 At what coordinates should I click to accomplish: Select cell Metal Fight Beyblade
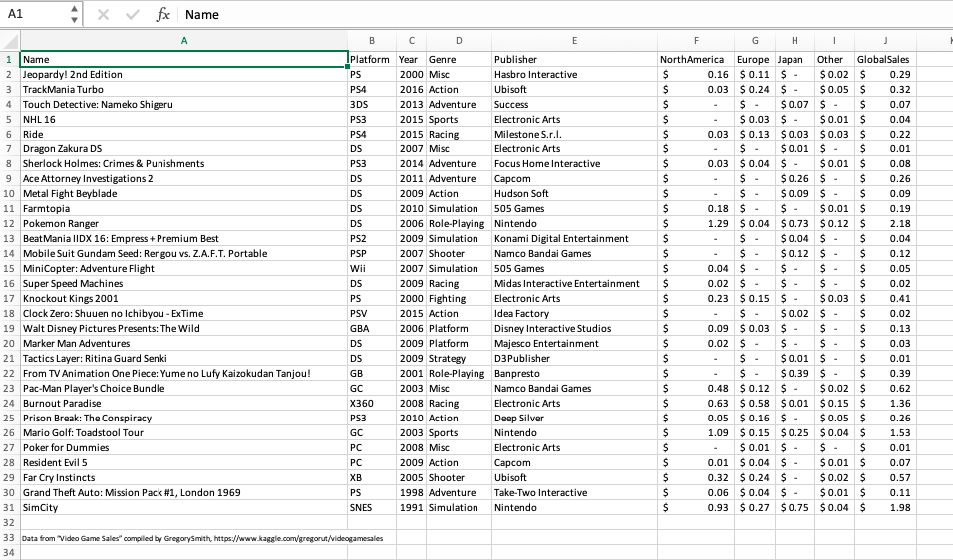(184, 193)
